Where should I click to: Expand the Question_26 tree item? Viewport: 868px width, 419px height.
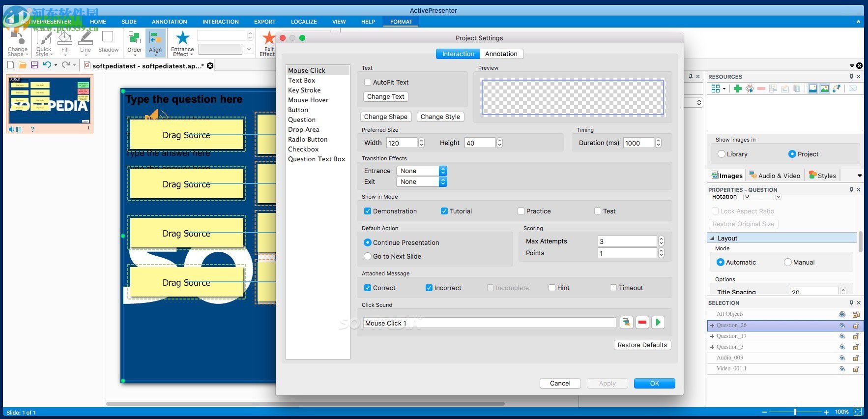coord(712,326)
